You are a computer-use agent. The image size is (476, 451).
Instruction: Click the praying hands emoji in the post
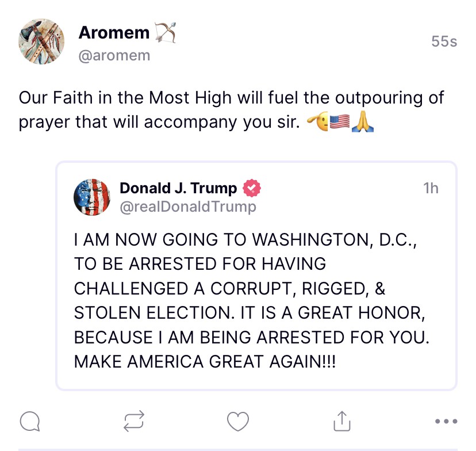coord(363,121)
